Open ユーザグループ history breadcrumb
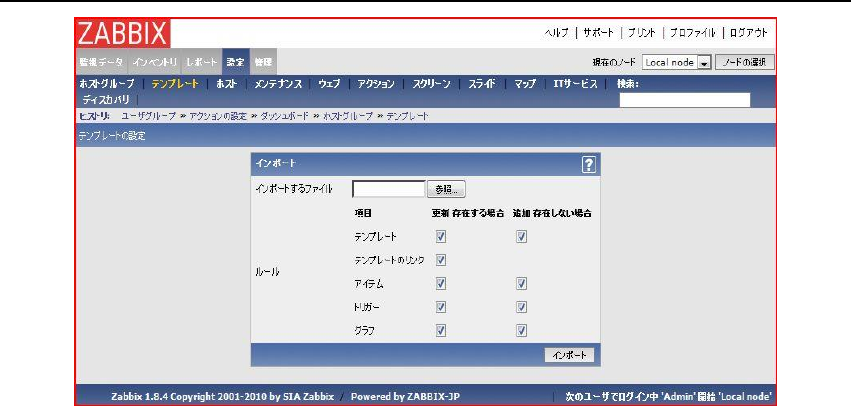 (x=148, y=116)
